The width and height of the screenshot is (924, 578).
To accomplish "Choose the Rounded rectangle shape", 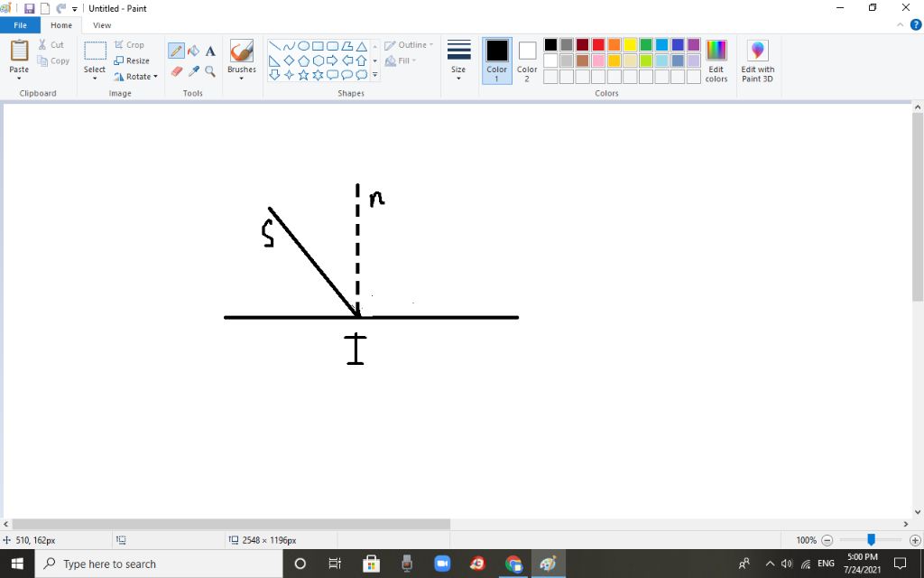I will click(332, 46).
